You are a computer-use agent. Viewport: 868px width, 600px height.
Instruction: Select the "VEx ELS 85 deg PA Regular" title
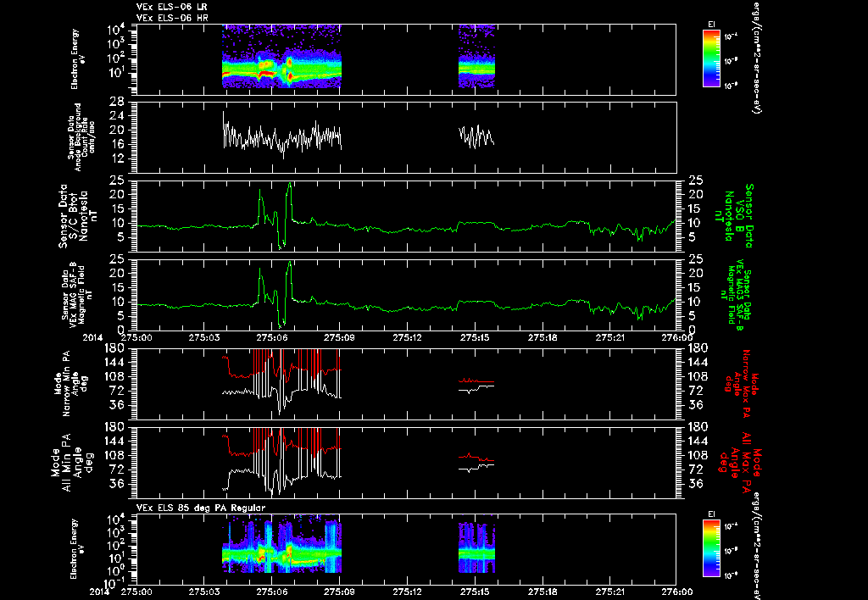(201, 508)
